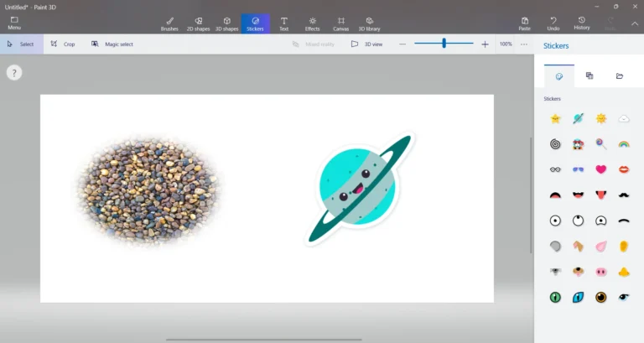Pick the yellow duck beak sticker
The height and width of the screenshot is (343, 644).
[624, 272]
